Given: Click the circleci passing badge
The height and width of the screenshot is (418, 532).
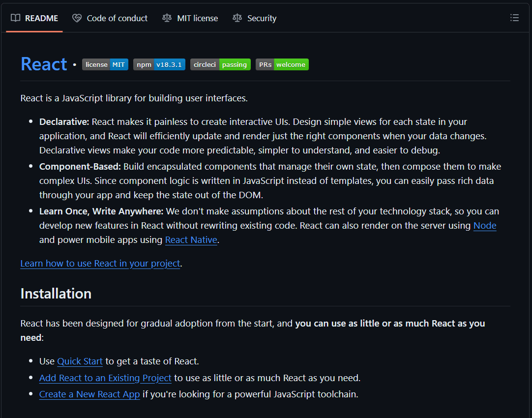Looking at the screenshot, I should (221, 64).
